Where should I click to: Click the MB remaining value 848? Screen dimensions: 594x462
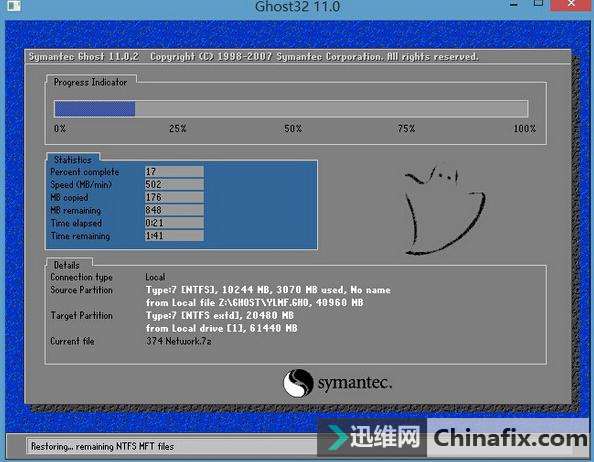[174, 210]
